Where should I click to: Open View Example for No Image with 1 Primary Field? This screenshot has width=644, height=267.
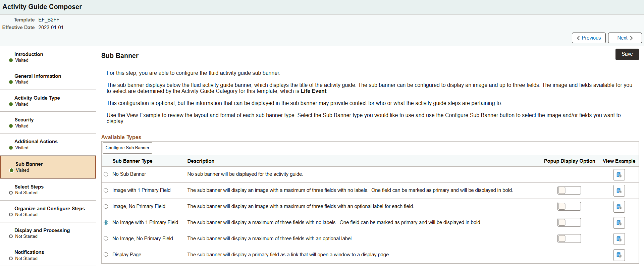(x=619, y=223)
